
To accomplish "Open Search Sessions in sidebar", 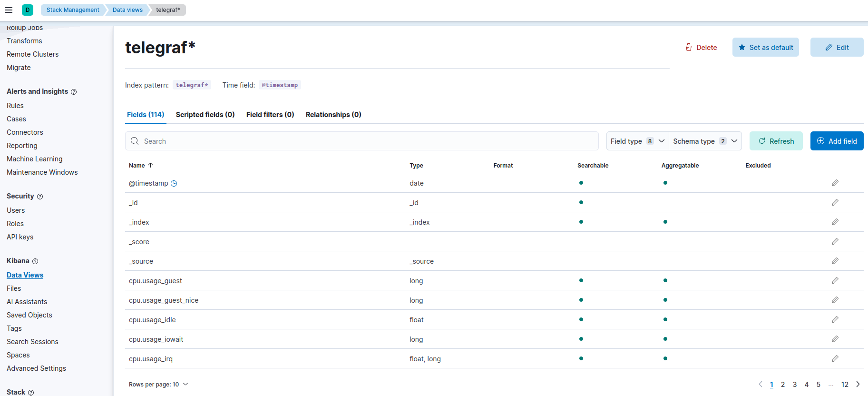I will [32, 342].
